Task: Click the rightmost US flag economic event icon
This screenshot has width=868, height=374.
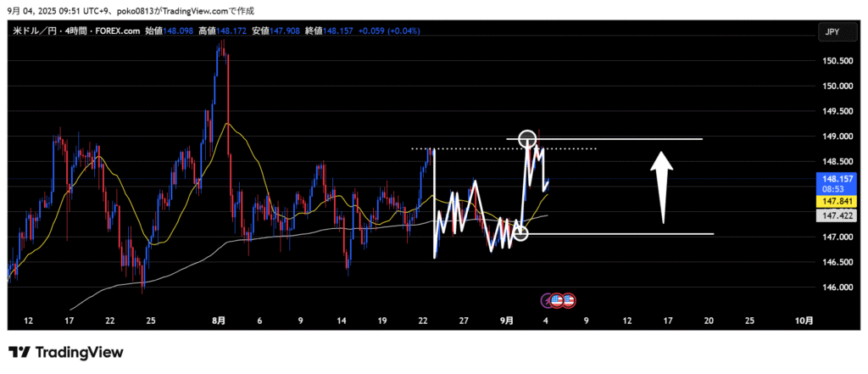Action: click(570, 299)
